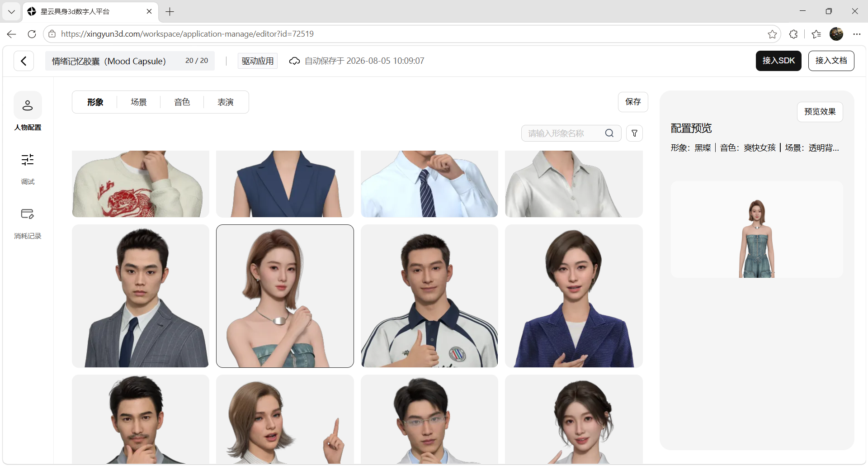The height and width of the screenshot is (466, 868).
Task: Open the 人物配置 sidebar icon
Action: 28,105
